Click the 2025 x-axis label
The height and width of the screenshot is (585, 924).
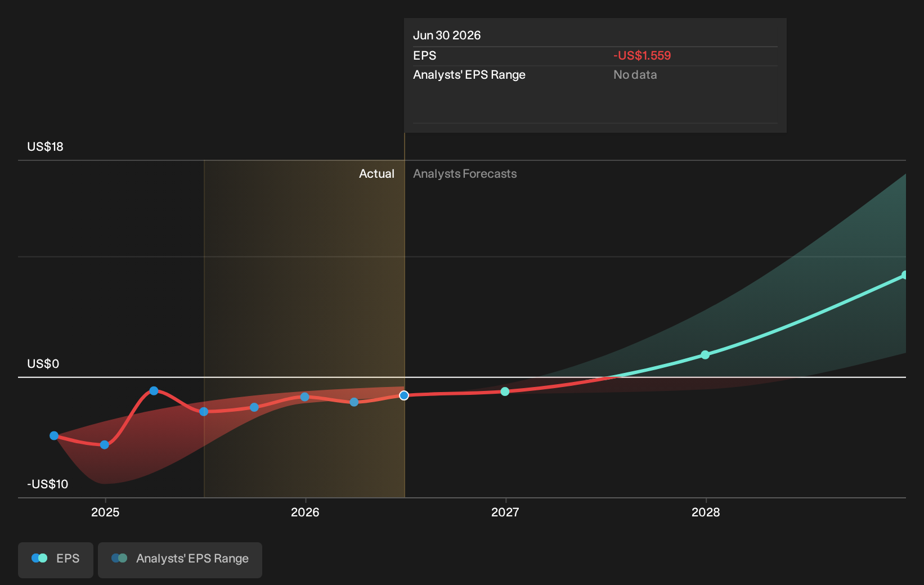pos(105,512)
